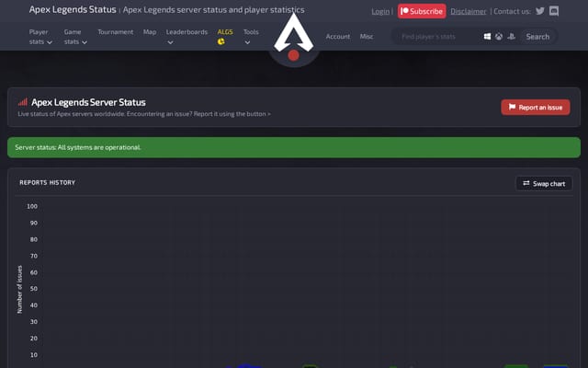Click the 50 label on chart axis

coord(34,288)
